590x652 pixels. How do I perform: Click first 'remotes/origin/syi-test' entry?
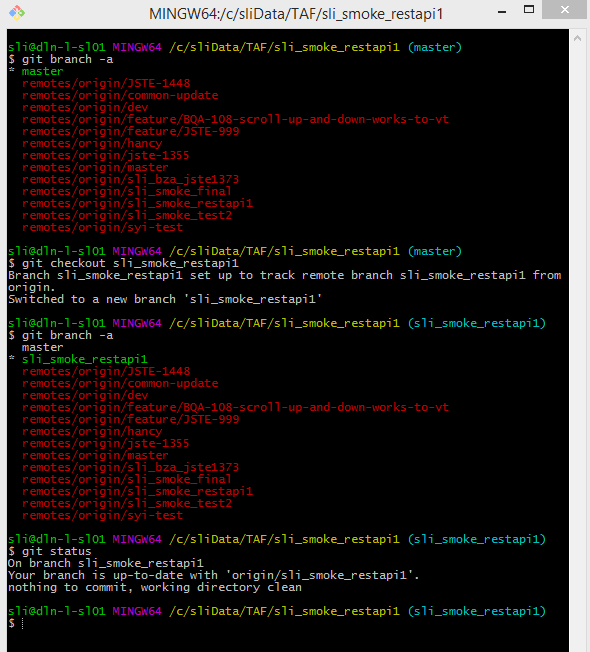pos(102,227)
